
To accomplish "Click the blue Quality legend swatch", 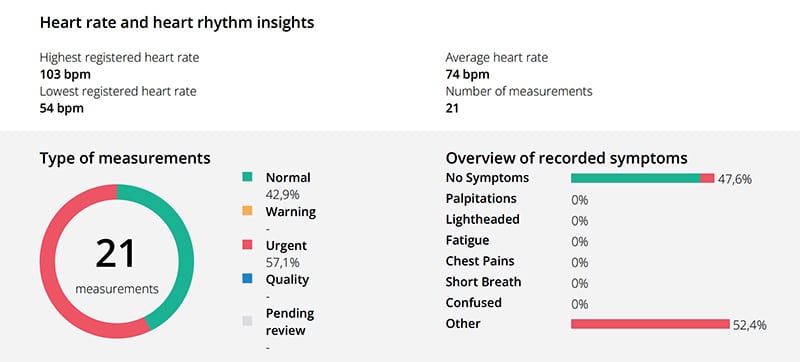I will click(x=247, y=278).
